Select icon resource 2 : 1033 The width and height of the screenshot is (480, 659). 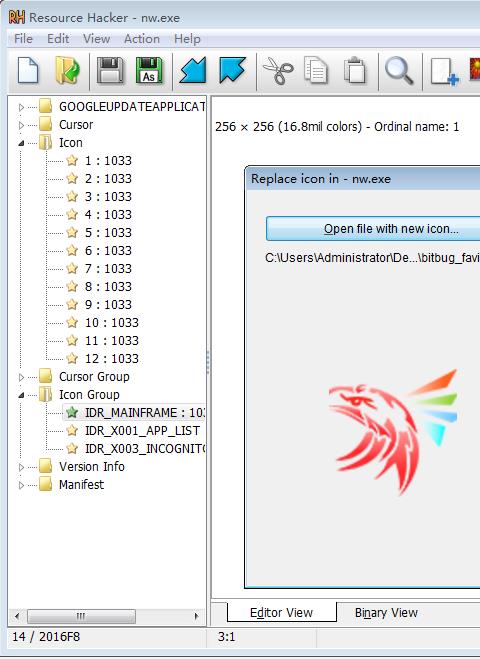tap(108, 179)
